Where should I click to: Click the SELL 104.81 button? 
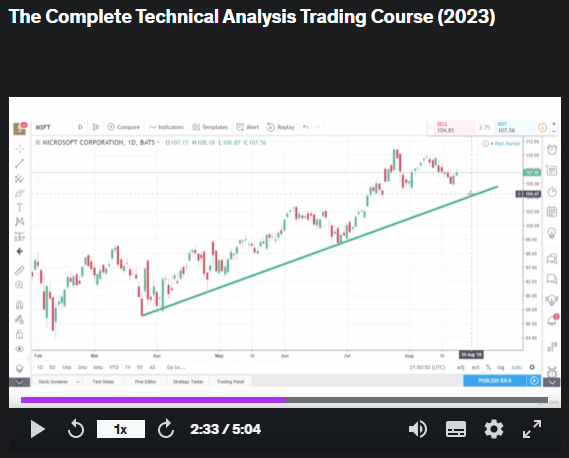point(454,127)
